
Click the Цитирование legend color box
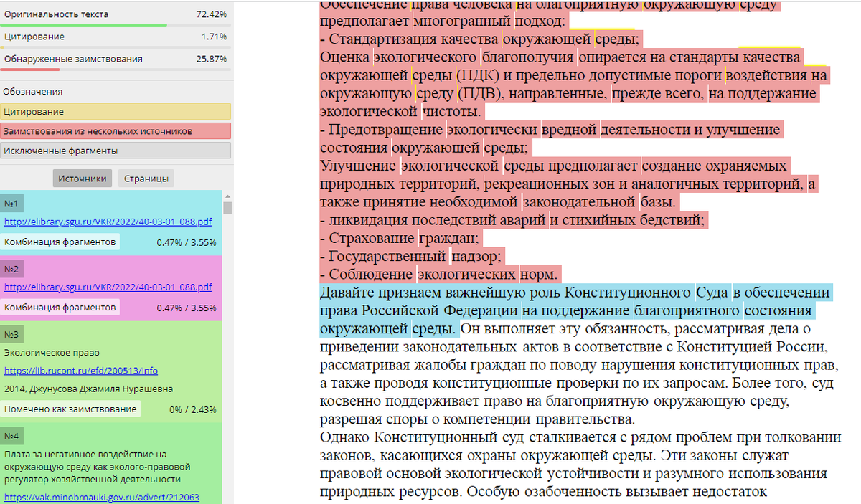click(x=116, y=112)
